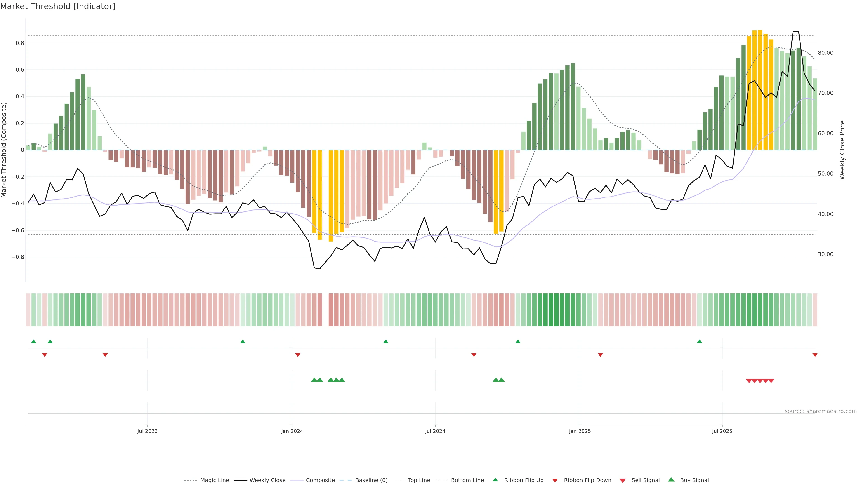Toggle Weekly Close series in legend
This screenshot has height=488, width=868.
click(x=267, y=480)
